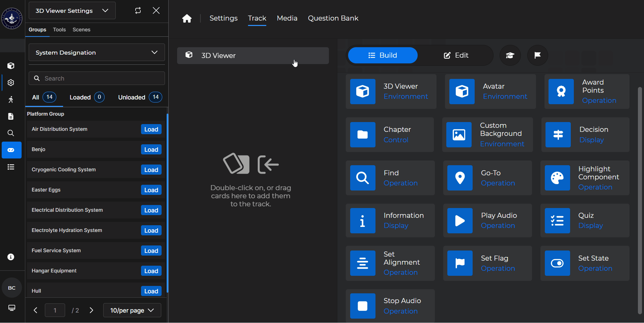Expand the System Designation dropdown
The image size is (644, 323).
97,53
